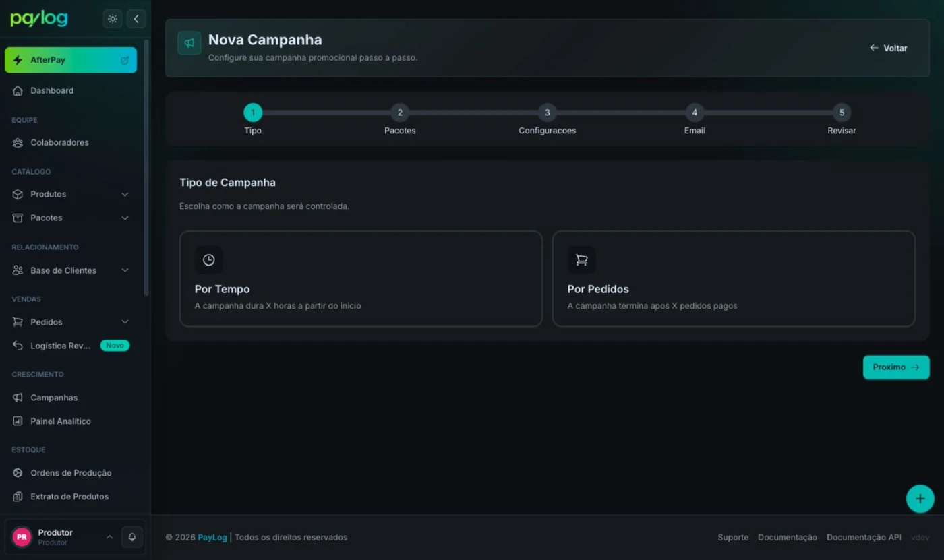This screenshot has height=560, width=944.
Task: Click the PR user avatar
Action: tap(22, 537)
